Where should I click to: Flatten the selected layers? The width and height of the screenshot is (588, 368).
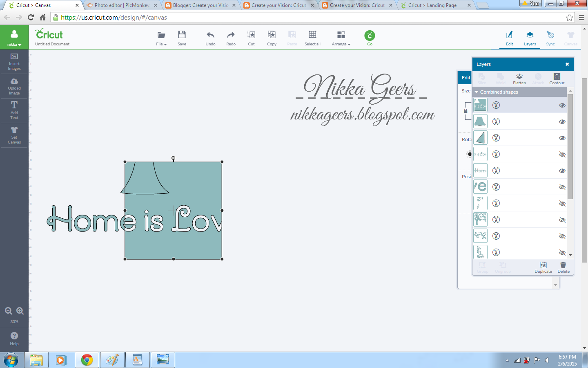[519, 78]
